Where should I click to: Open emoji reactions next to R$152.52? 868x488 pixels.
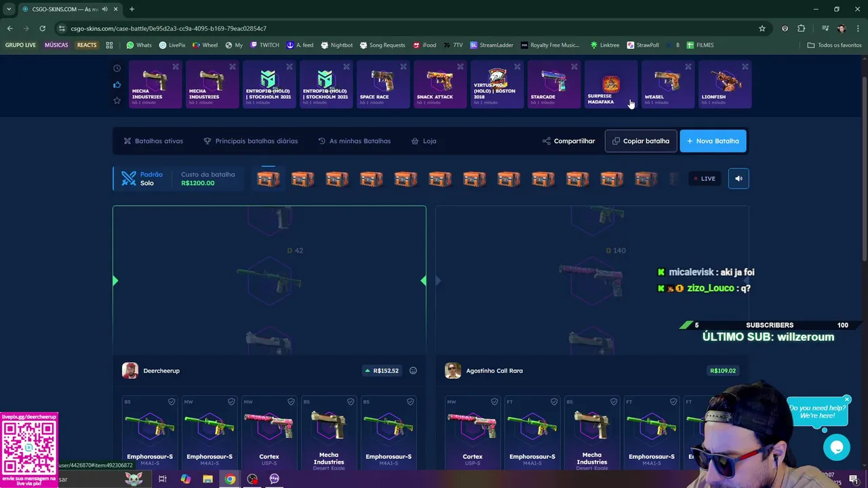click(x=413, y=371)
